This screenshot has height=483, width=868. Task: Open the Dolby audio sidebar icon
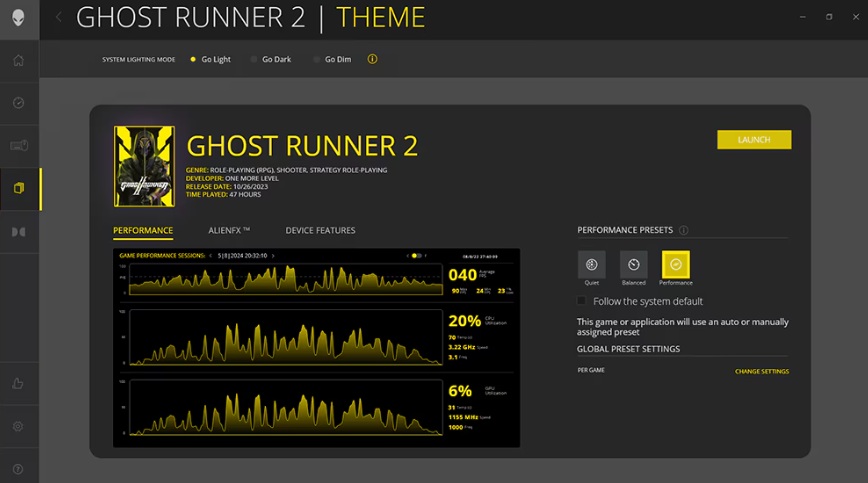pos(19,232)
